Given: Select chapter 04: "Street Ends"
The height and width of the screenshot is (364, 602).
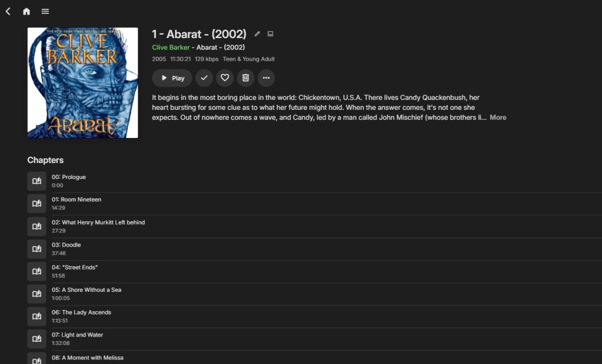Looking at the screenshot, I should coord(327,271).
